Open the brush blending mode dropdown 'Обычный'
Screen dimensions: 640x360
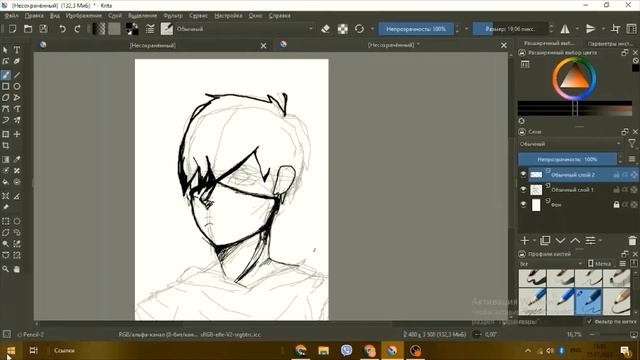(245, 29)
